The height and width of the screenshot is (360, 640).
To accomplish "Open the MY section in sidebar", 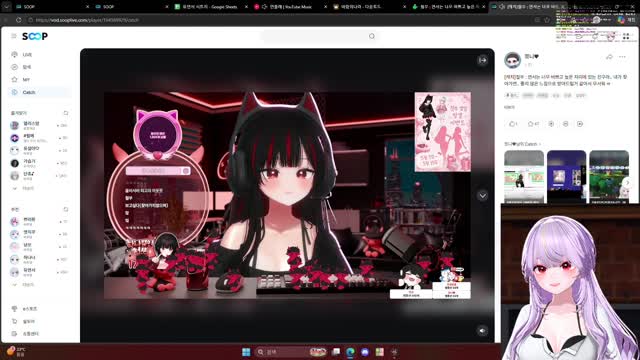I will (40, 80).
